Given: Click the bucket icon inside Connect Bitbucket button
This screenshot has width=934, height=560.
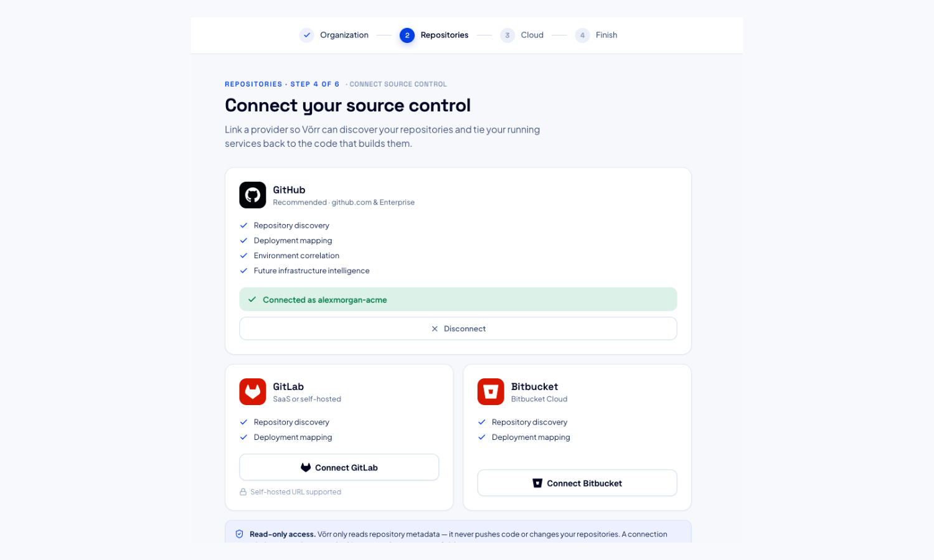Looking at the screenshot, I should 537,483.
